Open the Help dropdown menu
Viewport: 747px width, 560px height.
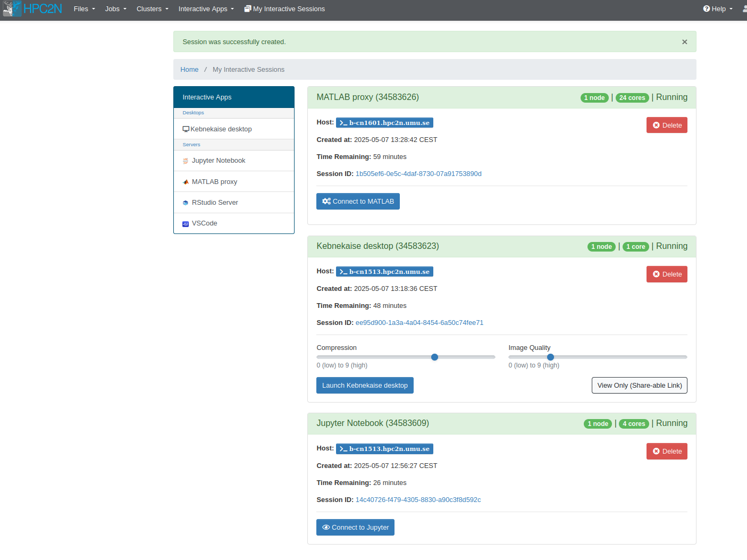pos(718,9)
